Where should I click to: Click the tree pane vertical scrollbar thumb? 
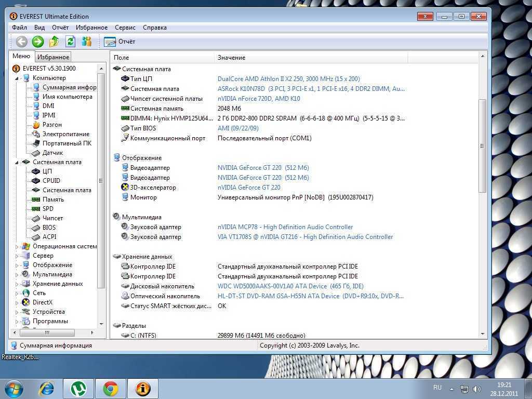pos(101,181)
